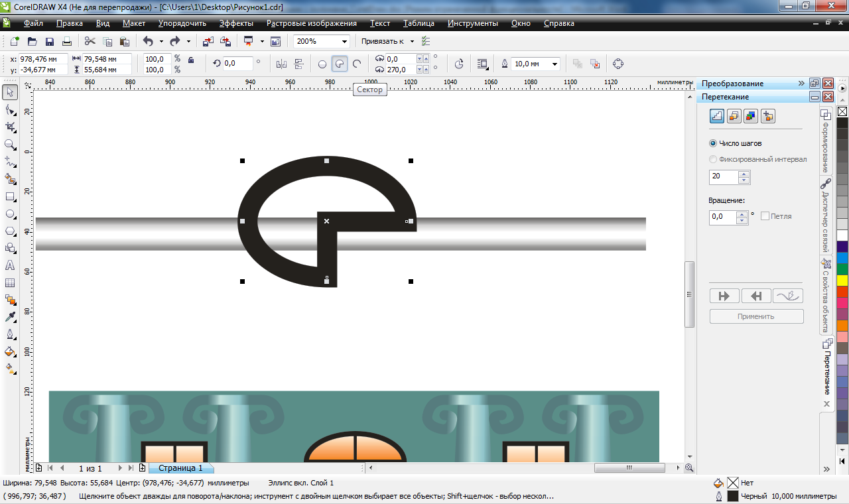The image size is (849, 504).
Task: Select the Fill bucket tool
Action: click(x=10, y=352)
